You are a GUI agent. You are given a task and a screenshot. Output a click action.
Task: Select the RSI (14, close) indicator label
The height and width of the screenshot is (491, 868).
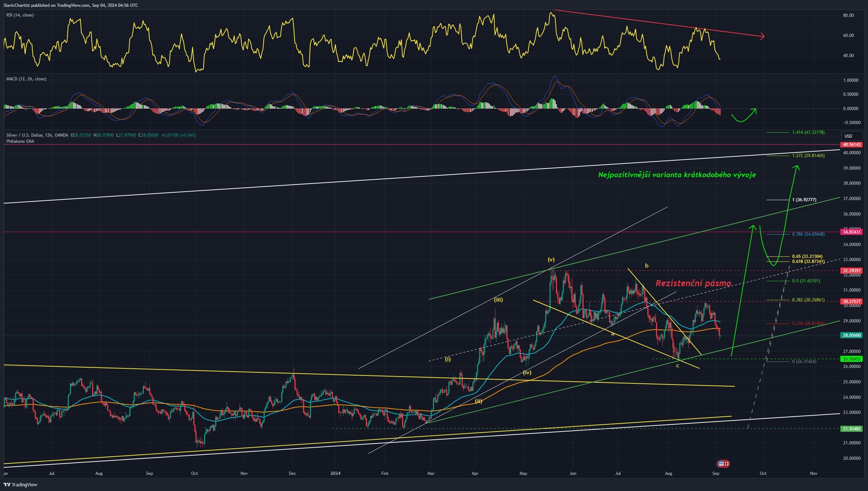tap(20, 15)
